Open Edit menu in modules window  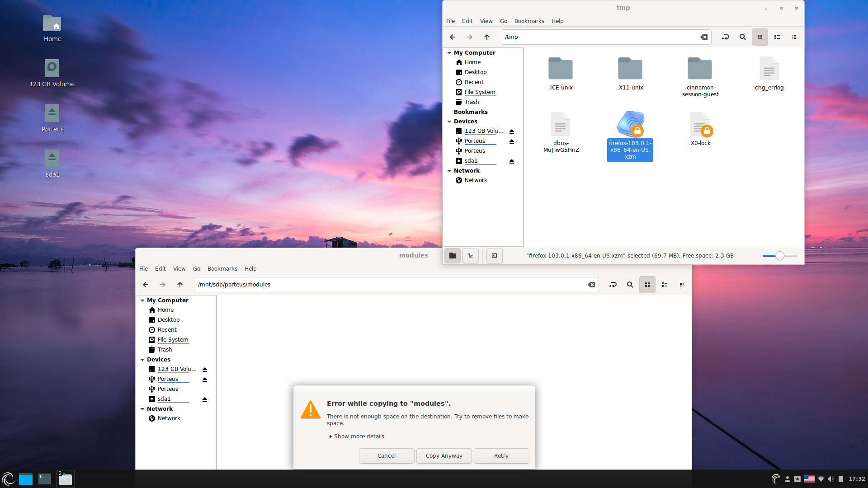[x=160, y=269]
